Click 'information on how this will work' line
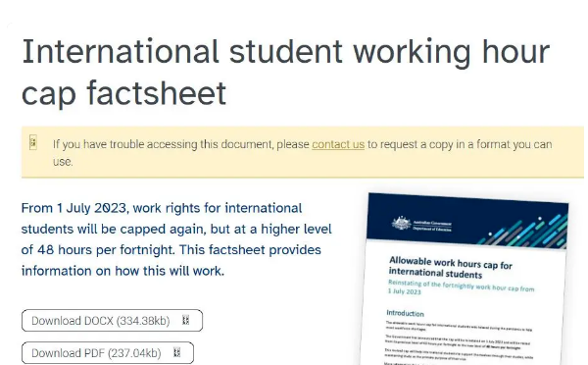 122,271
